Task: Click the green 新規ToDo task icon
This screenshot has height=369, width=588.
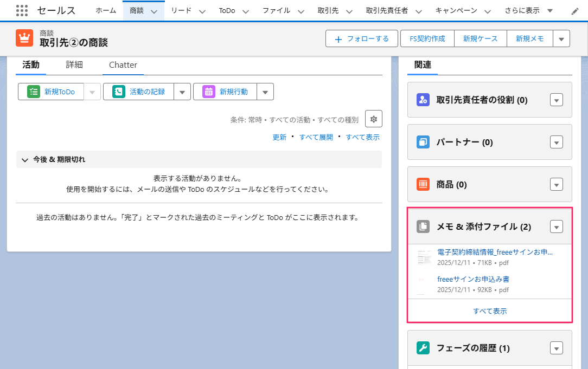Action: (34, 92)
